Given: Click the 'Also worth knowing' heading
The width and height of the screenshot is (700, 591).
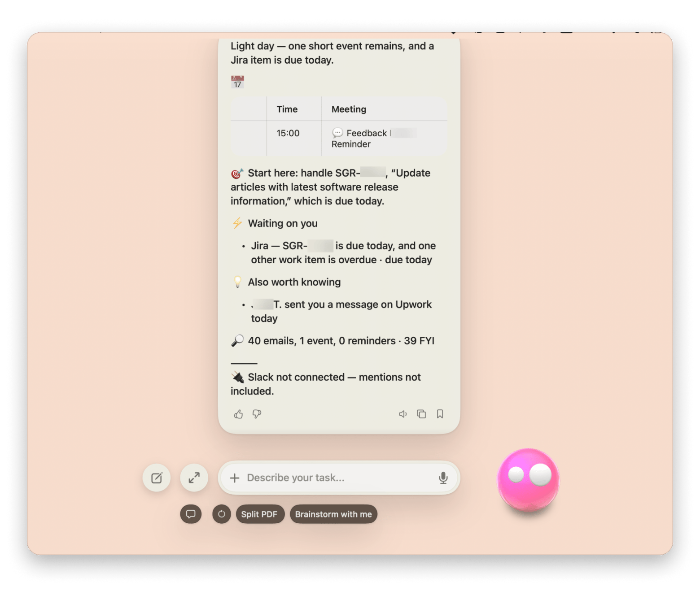Looking at the screenshot, I should coord(294,282).
